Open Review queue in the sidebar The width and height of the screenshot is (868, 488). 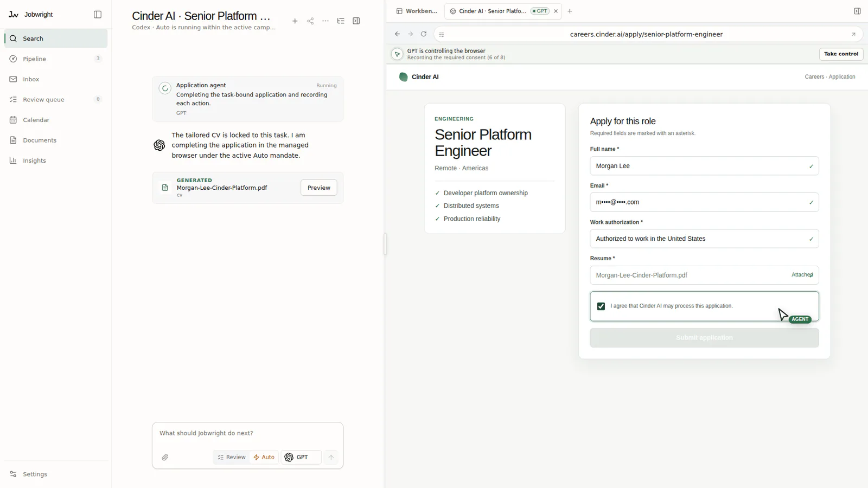(x=56, y=99)
